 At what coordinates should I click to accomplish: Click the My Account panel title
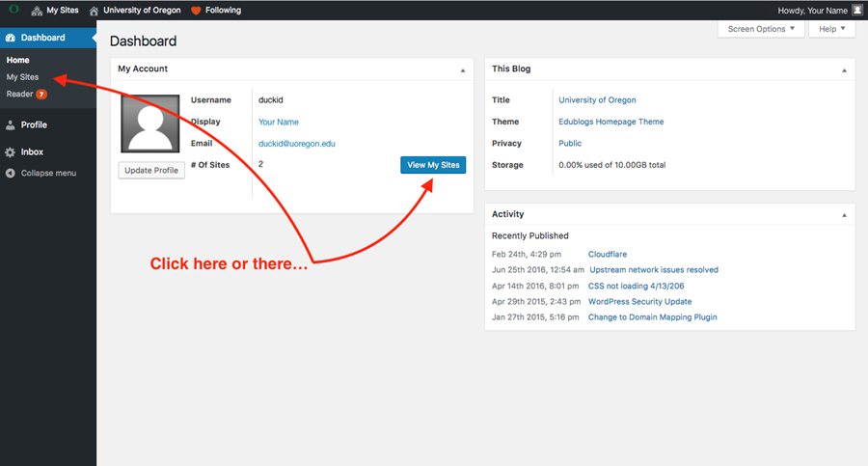coord(143,69)
